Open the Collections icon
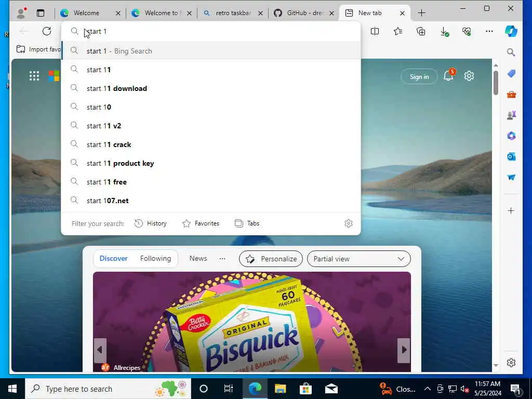This screenshot has height=399, width=532. tap(421, 31)
